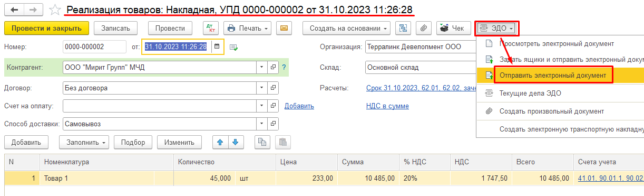
Task: Click the Добавить link for Счет на оплату
Action: (299, 106)
